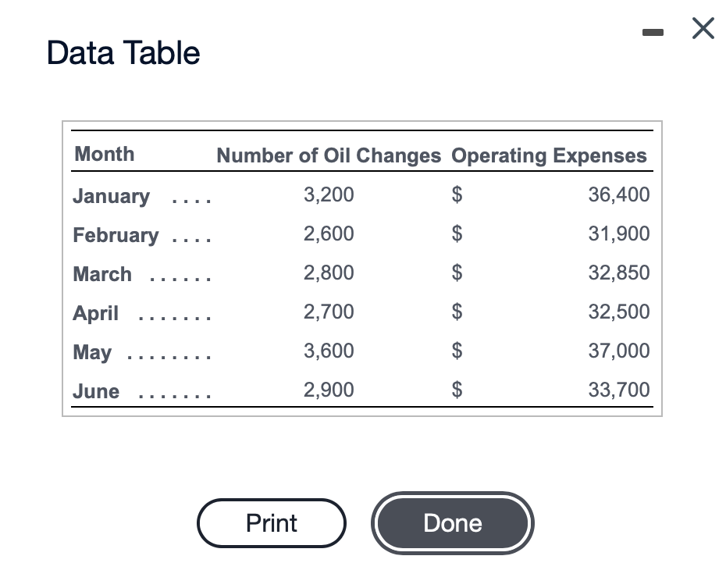The width and height of the screenshot is (726, 588).
Task: Select April's expense value 32,500
Action: point(618,312)
